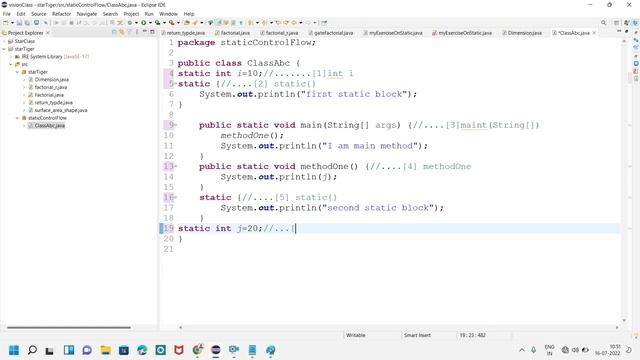Image resolution: width=640 pixels, height=360 pixels.
Task: Open the Microsoft Store taskbar icon
Action: pyautogui.click(x=124, y=350)
